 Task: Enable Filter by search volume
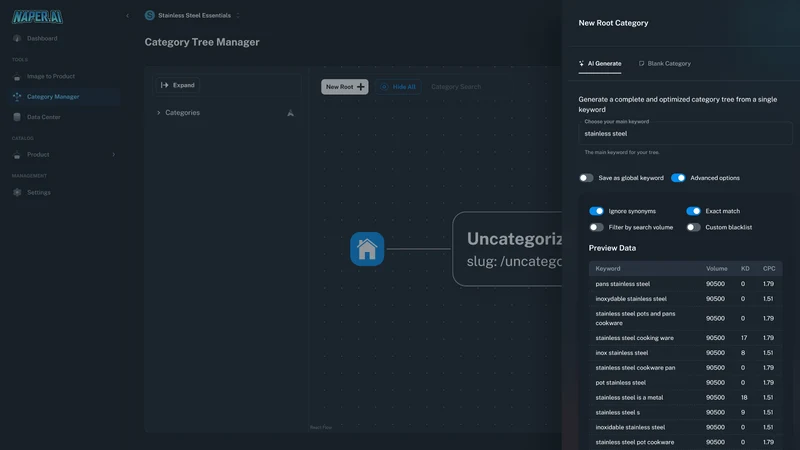pos(596,228)
